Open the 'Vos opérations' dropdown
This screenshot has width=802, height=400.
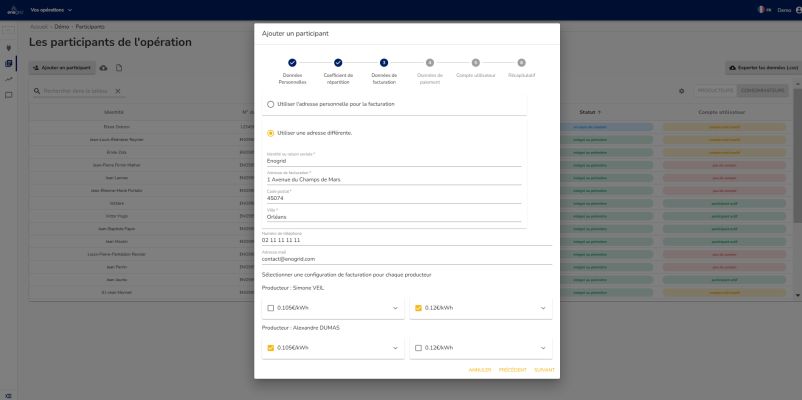point(59,9)
